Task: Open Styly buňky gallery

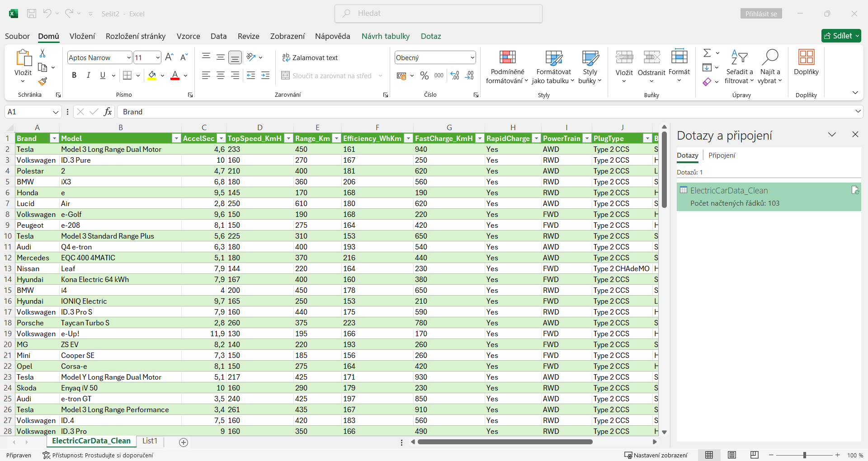Action: tap(590, 67)
